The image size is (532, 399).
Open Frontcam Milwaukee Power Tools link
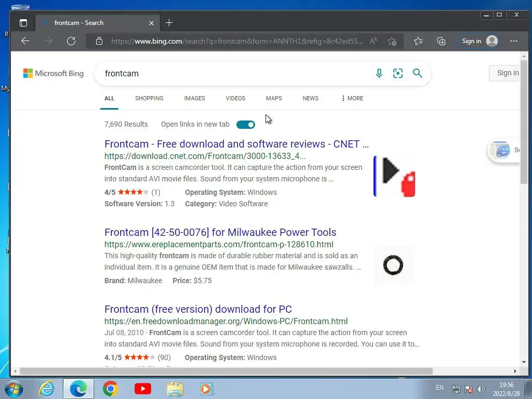click(220, 232)
